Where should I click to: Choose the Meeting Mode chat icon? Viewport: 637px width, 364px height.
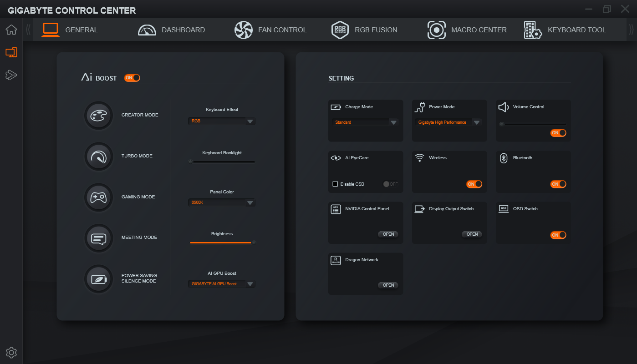point(98,238)
